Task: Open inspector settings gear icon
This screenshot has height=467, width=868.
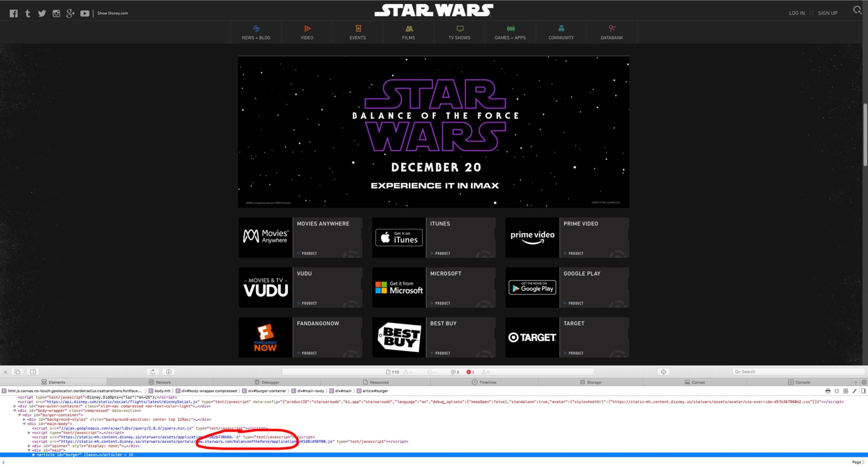Action: click(x=864, y=382)
